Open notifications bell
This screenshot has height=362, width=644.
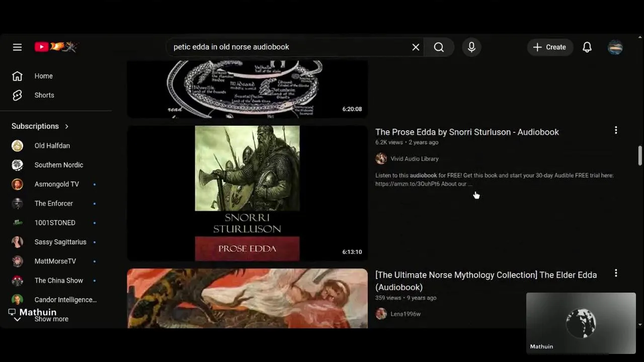click(x=587, y=47)
